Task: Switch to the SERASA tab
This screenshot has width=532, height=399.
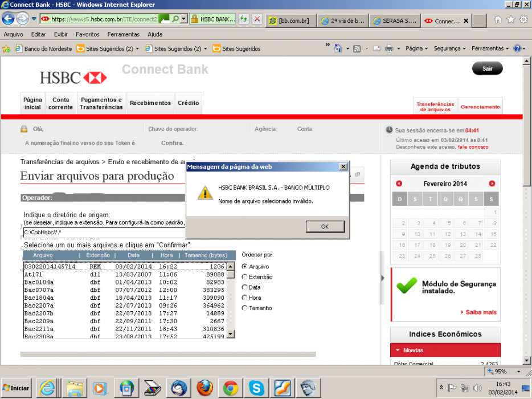Action: [395, 21]
